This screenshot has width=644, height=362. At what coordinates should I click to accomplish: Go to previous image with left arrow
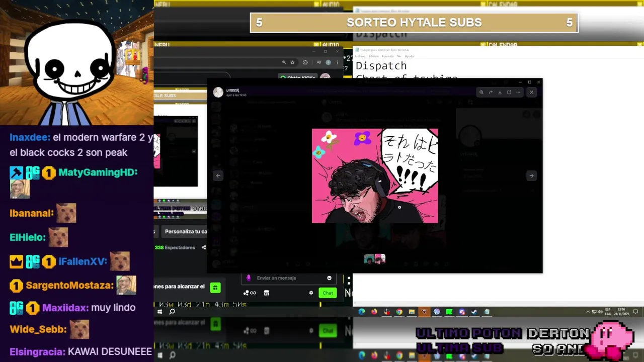pyautogui.click(x=218, y=175)
